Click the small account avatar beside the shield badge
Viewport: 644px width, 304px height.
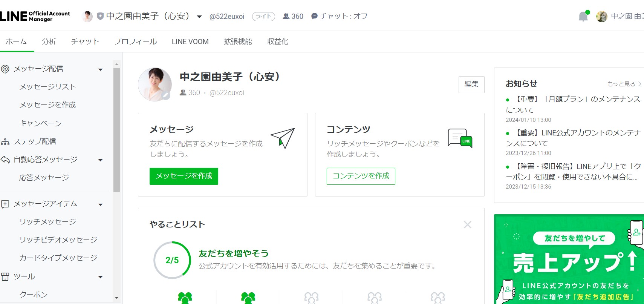coord(87,16)
